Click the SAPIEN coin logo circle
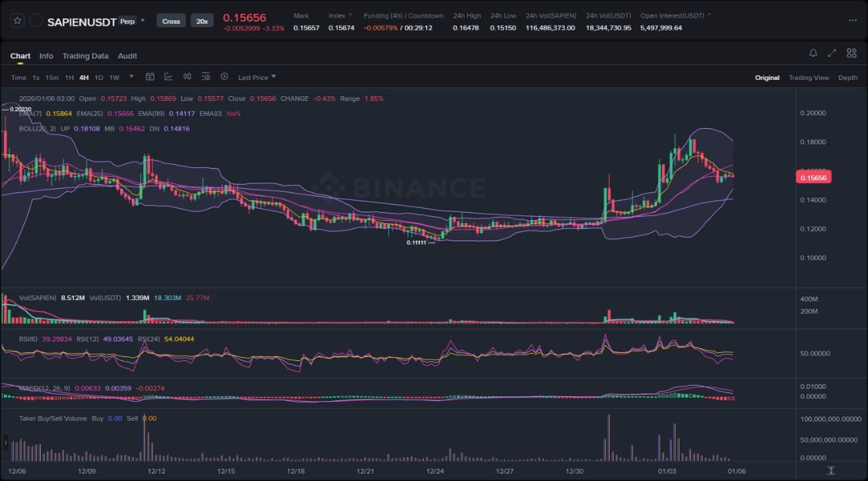This screenshot has height=481, width=868. (x=36, y=21)
